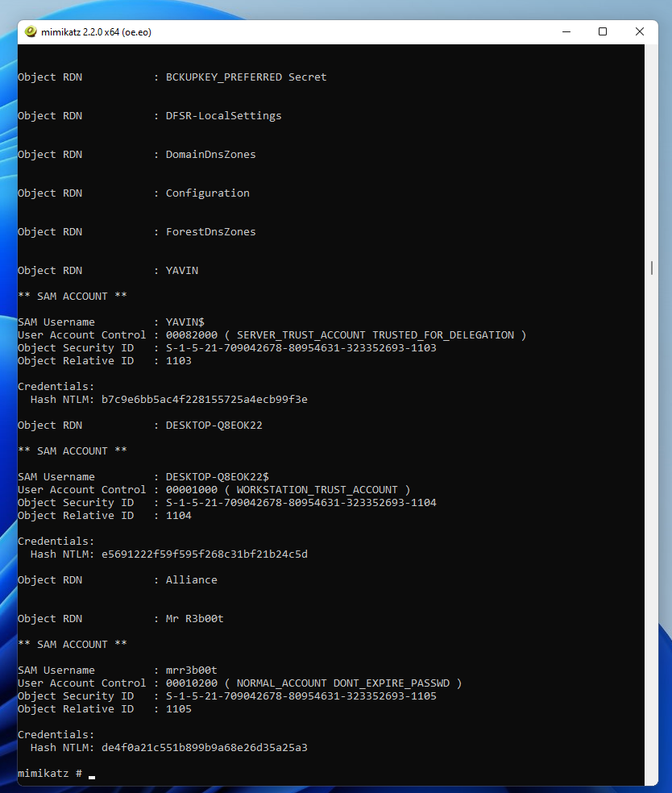Maximize the mimikatz console window
This screenshot has width=672, height=793.
(x=603, y=31)
